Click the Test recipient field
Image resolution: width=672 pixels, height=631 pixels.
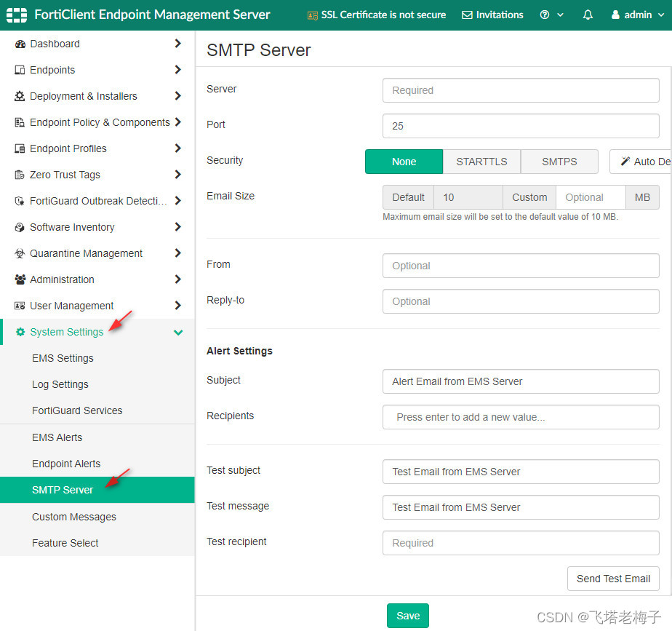click(x=521, y=543)
